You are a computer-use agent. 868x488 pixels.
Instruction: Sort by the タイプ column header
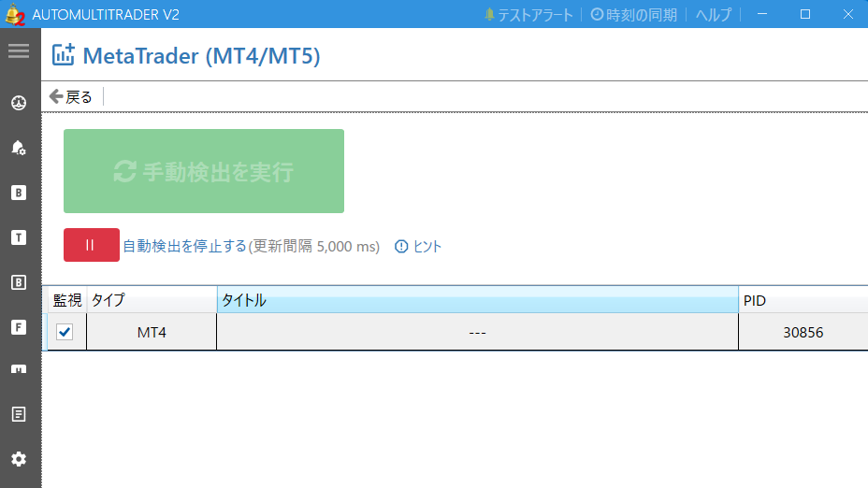(x=152, y=300)
